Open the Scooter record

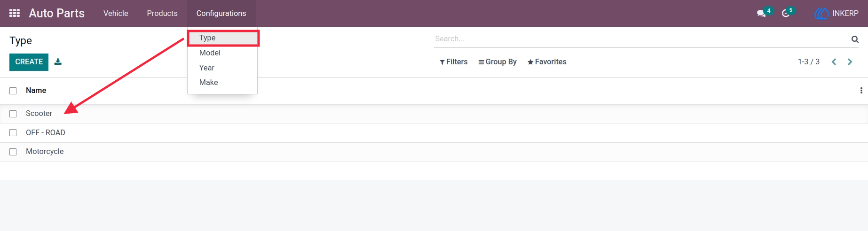coord(39,114)
